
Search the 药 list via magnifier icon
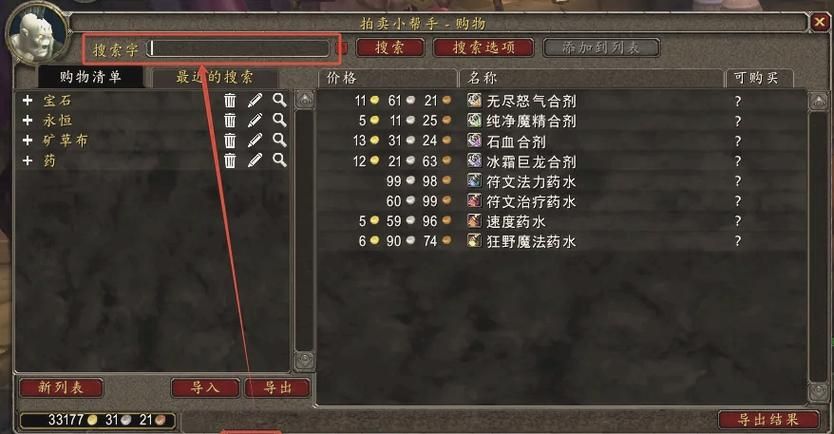coord(280,160)
